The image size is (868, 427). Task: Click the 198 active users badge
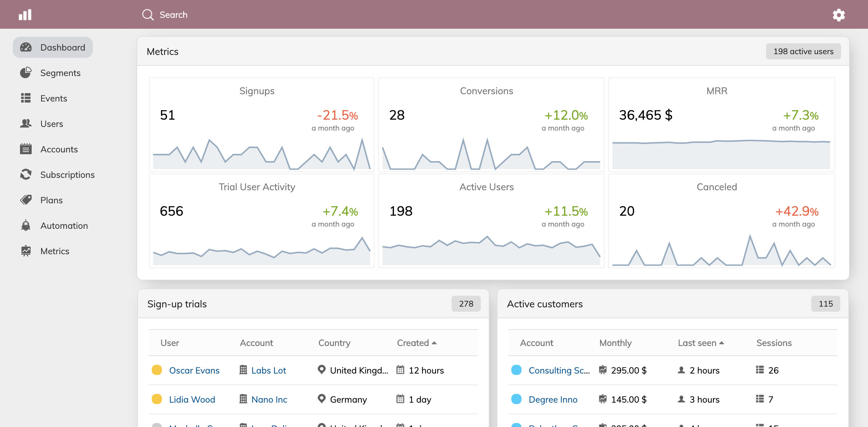[x=803, y=51]
